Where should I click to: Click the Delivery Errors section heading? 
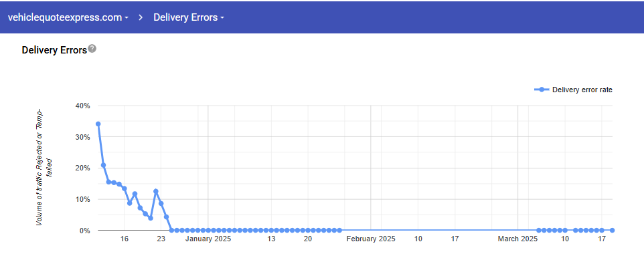click(54, 50)
